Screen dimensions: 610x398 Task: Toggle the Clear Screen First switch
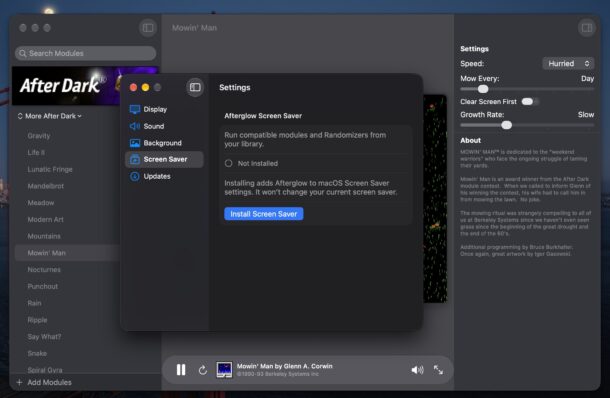pos(530,102)
